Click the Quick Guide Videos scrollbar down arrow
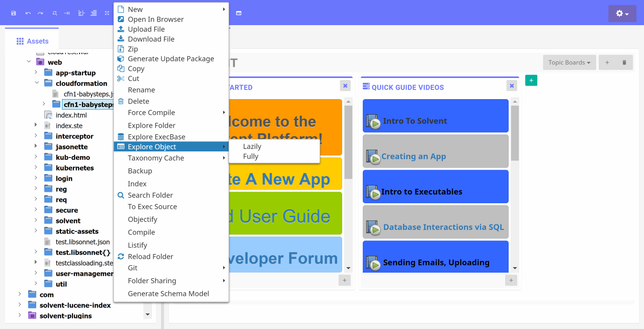The height and width of the screenshot is (329, 644). 514,268
